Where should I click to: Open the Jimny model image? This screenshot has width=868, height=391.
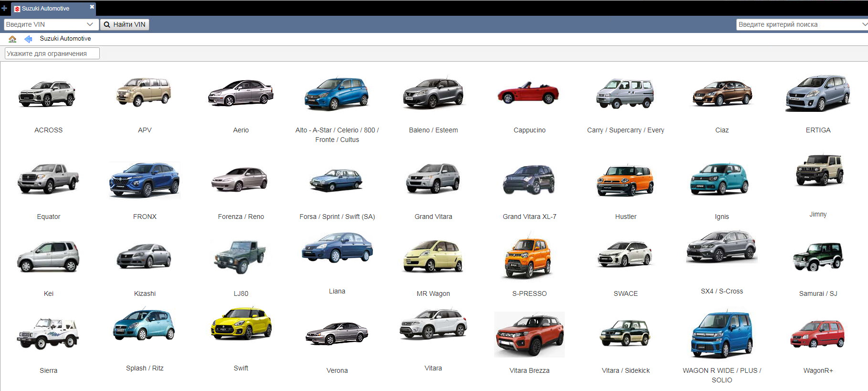818,171
